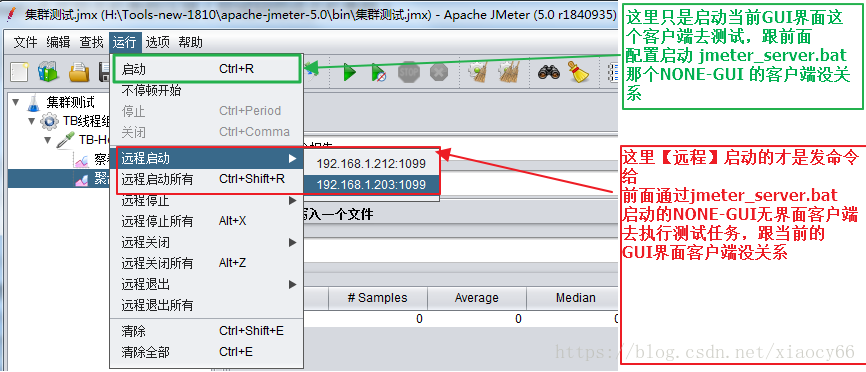Collapse the TB线程组 tree node
Viewport: 866px width, 372px height.
pyautogui.click(x=31, y=121)
